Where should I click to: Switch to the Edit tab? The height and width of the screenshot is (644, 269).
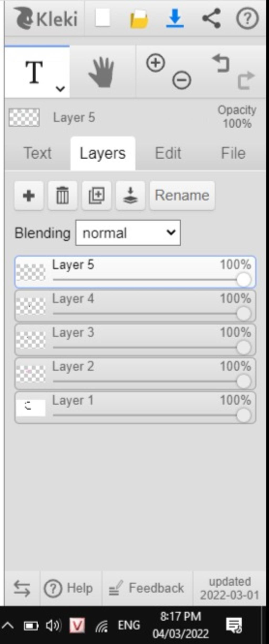click(168, 153)
